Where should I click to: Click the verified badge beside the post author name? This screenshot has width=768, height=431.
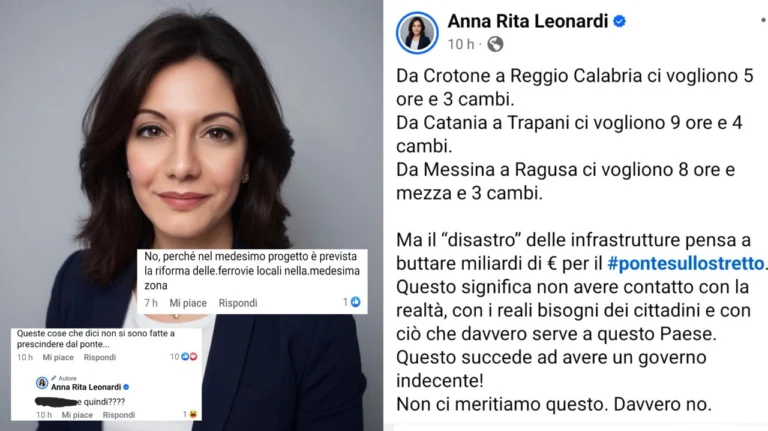click(620, 21)
